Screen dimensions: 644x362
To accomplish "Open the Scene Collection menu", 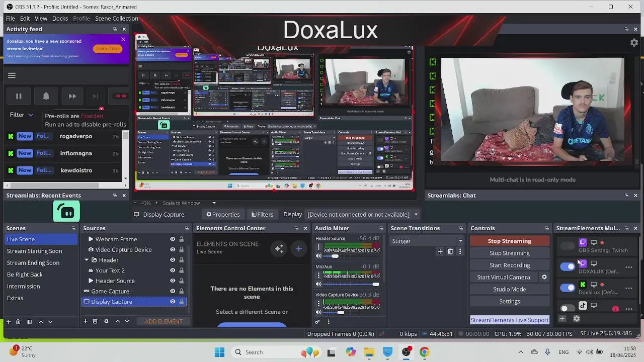I will tap(116, 19).
